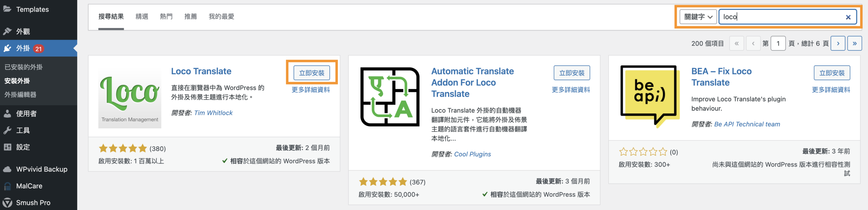Click the 工具 wrench icon

pos(7,130)
